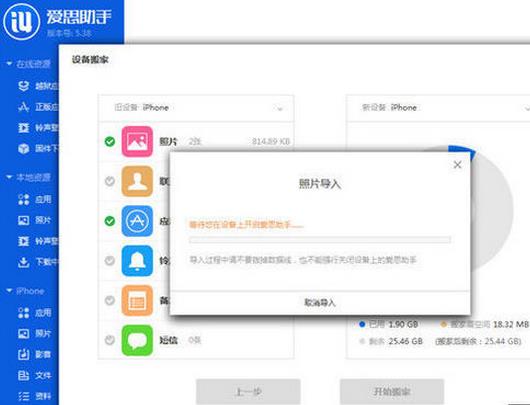Uncheck the App Store row checkbox
Viewport: 530px width, 405px height.
(110, 221)
